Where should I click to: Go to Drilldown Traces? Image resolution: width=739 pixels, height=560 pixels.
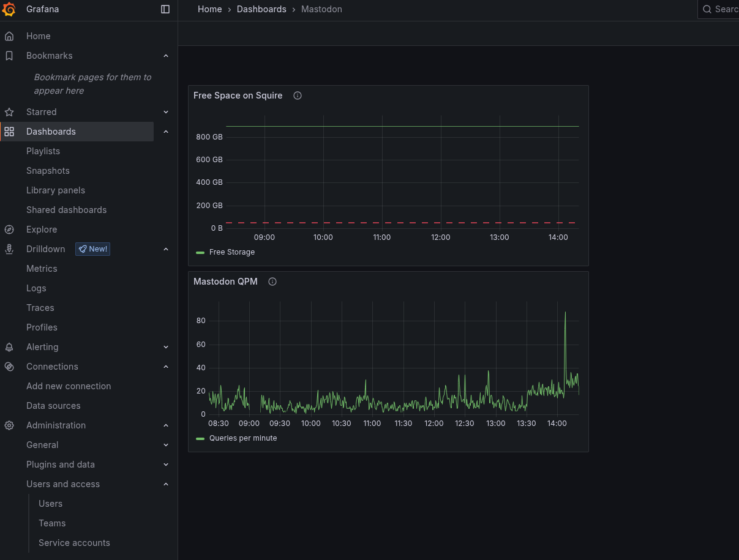pos(40,308)
